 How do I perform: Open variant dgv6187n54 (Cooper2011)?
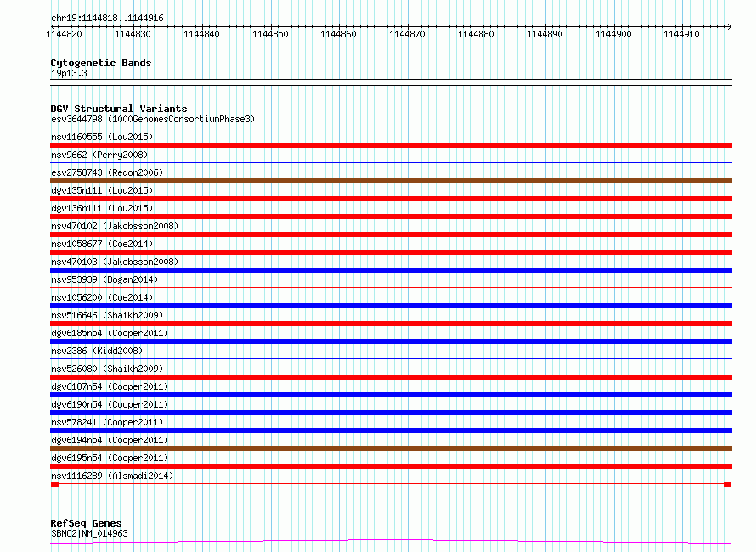(110, 386)
